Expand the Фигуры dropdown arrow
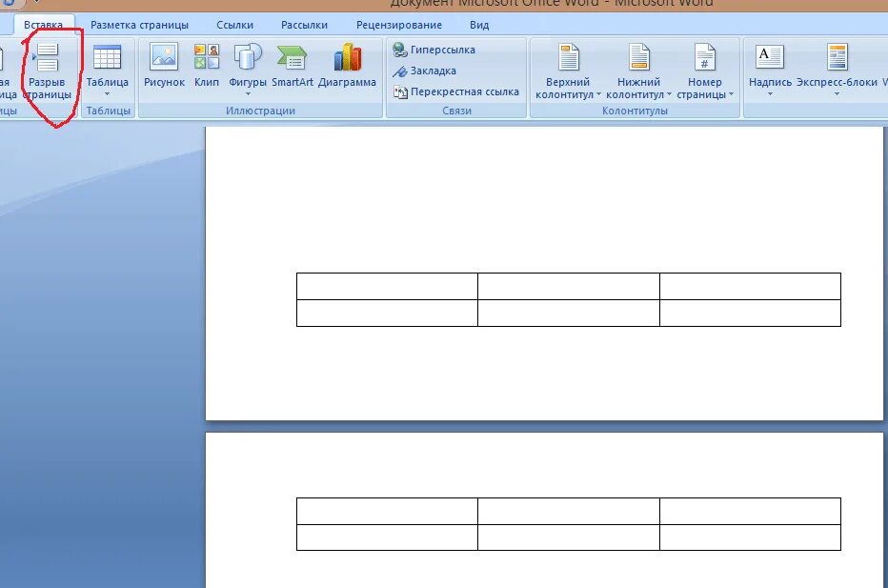888x588 pixels. coord(248,94)
